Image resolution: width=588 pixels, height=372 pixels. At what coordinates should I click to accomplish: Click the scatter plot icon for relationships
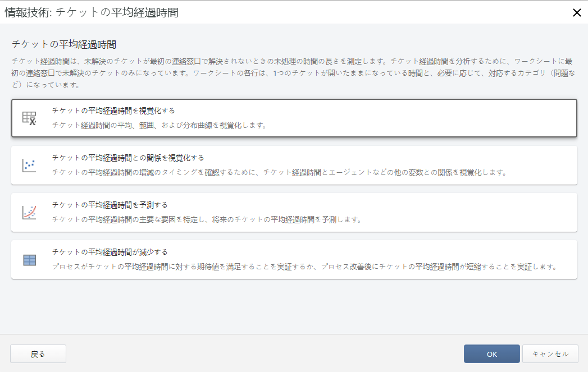(29, 165)
